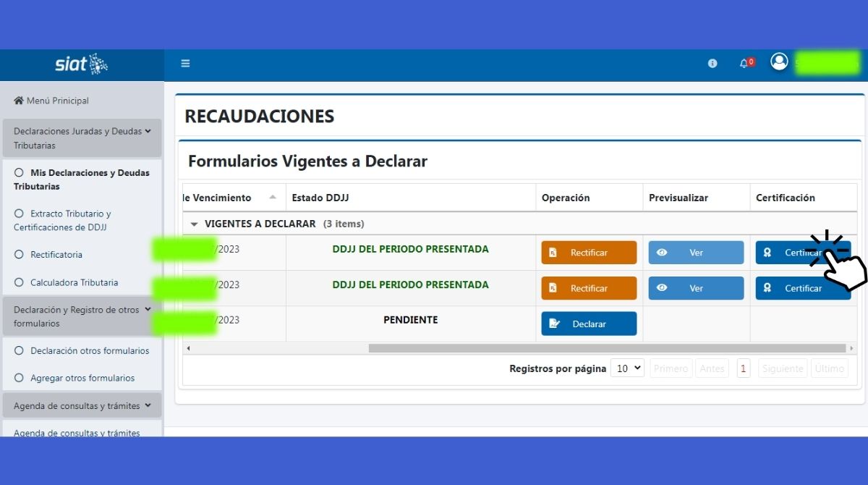Select the Calculadora Tributaria radio option
This screenshot has height=485, width=868.
19,283
